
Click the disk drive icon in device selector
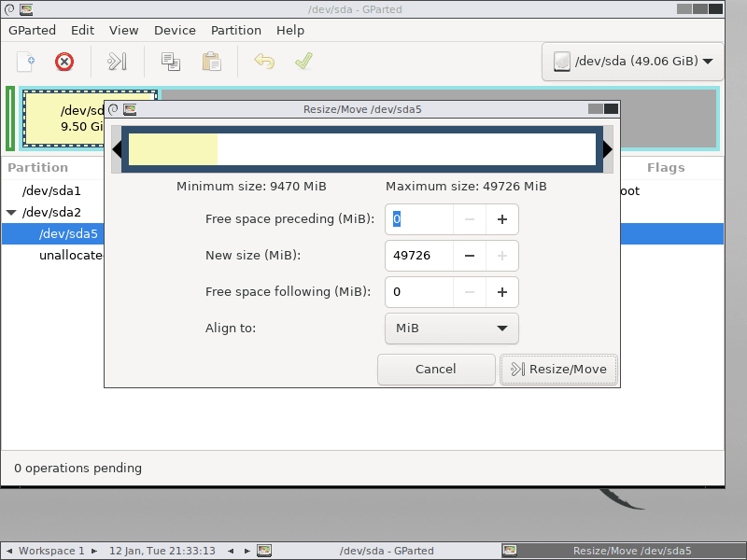point(562,61)
